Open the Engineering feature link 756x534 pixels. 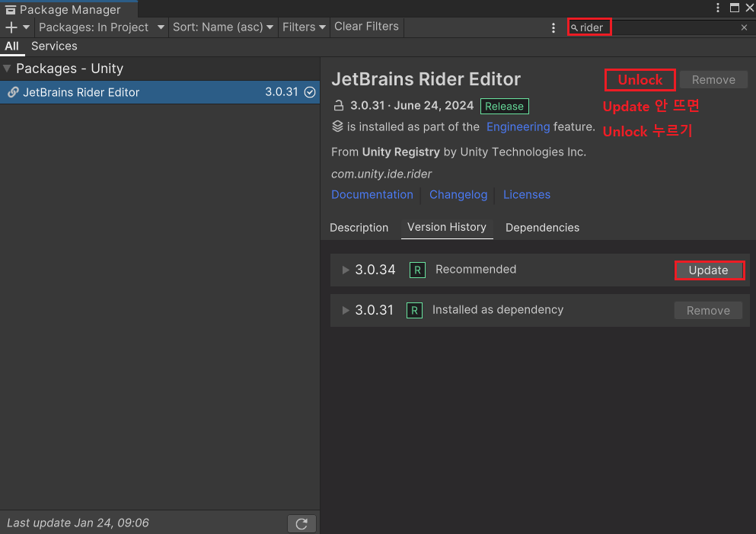(518, 127)
